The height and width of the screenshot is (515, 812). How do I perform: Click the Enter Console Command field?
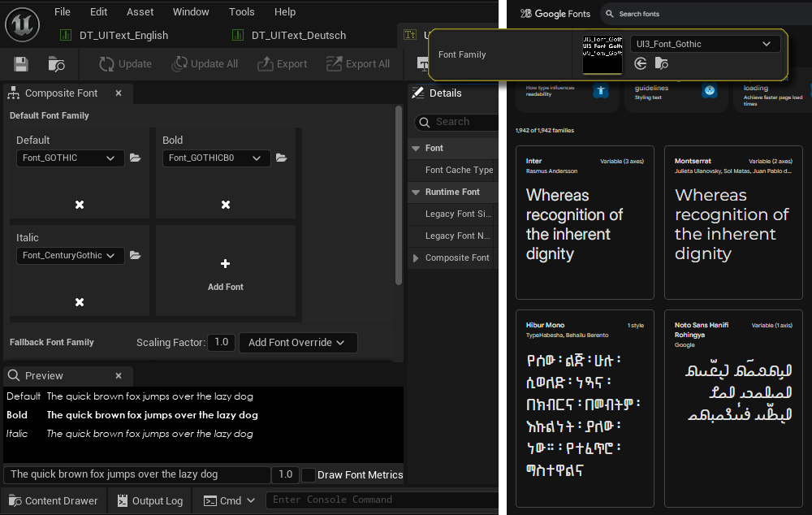382,500
